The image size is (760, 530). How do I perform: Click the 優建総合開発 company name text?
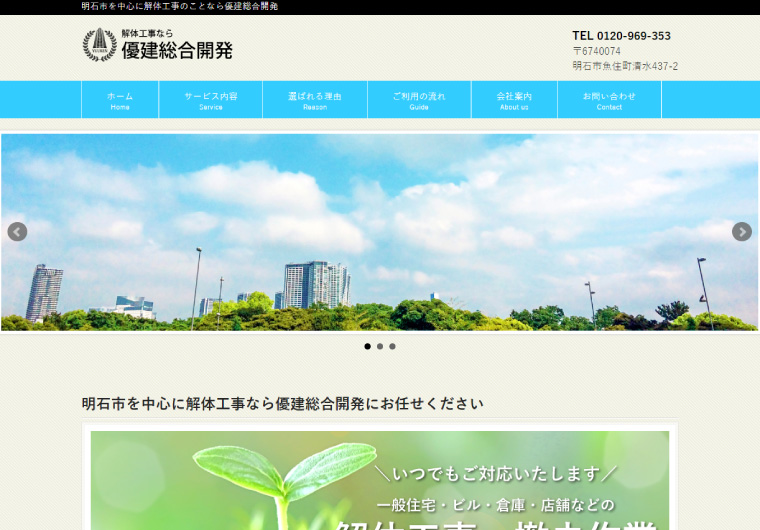(177, 51)
